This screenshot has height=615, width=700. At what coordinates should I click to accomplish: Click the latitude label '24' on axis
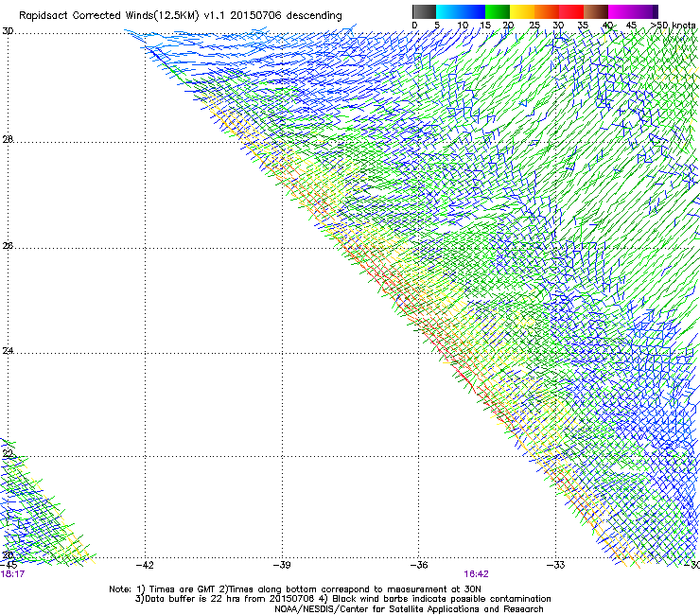8,351
